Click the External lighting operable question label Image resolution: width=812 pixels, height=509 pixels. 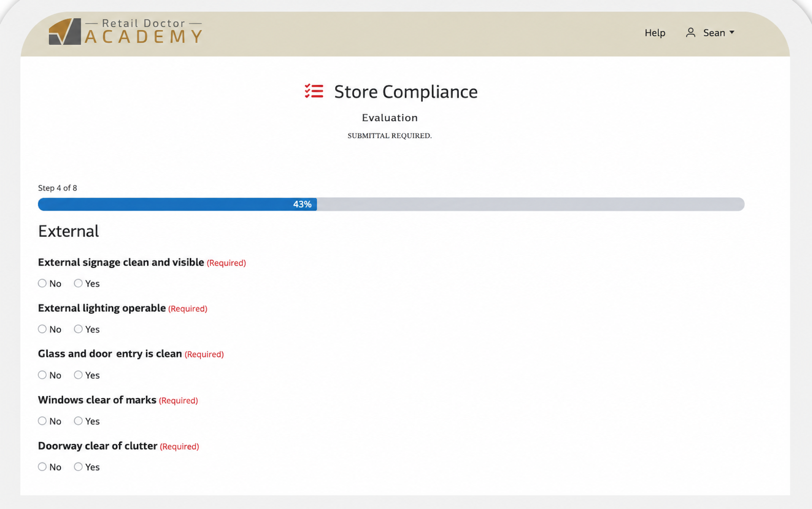(x=101, y=308)
